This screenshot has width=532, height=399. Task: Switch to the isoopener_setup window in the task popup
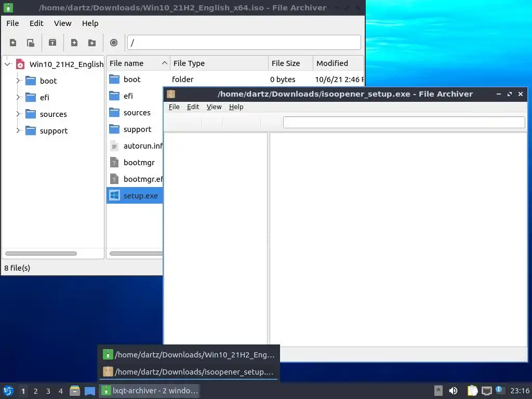[x=189, y=372]
